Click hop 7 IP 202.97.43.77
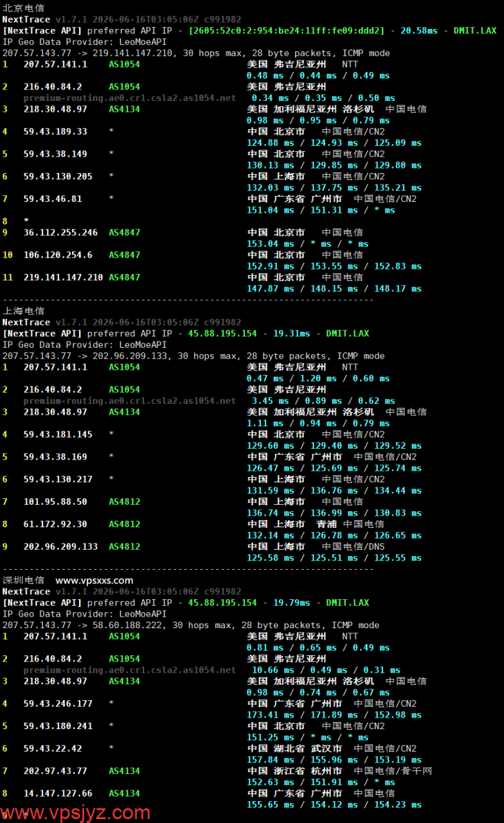Viewport: 504px width, 823px height. click(55, 771)
